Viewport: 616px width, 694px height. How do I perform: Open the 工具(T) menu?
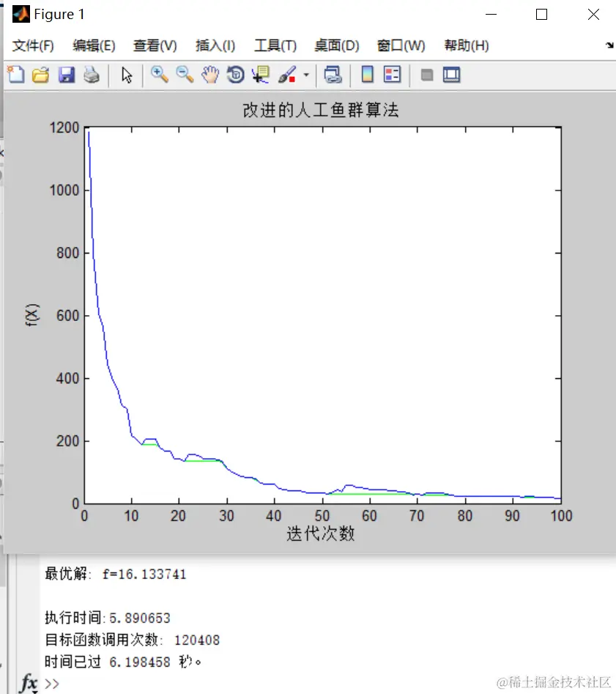[x=275, y=45]
